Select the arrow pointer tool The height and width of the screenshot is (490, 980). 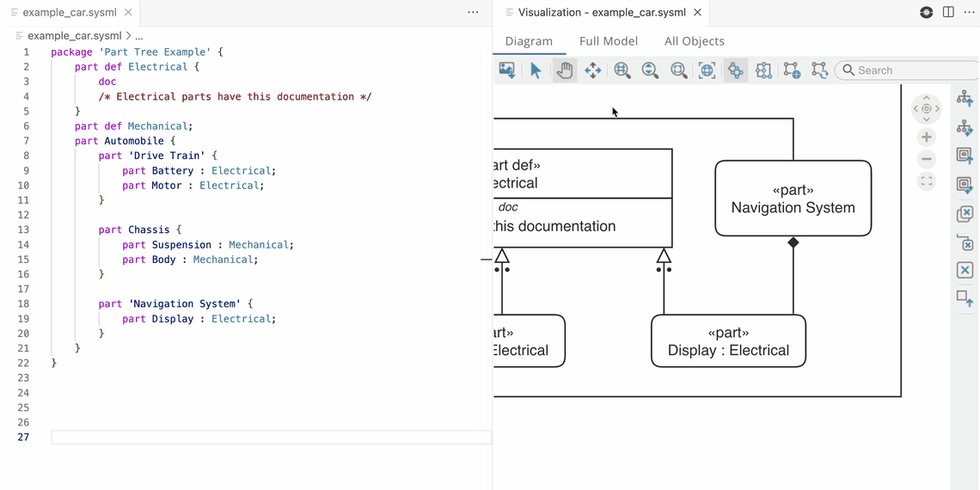(x=536, y=70)
